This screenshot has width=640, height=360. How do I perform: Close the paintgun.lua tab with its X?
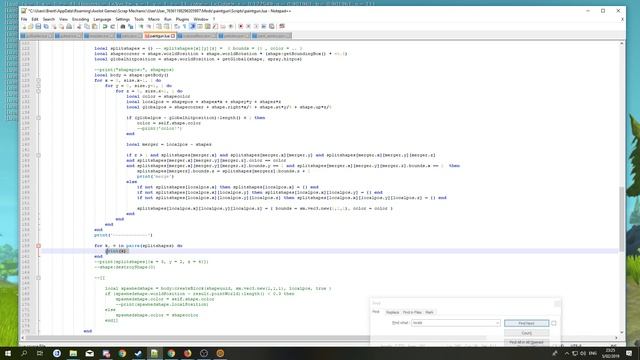173,36
